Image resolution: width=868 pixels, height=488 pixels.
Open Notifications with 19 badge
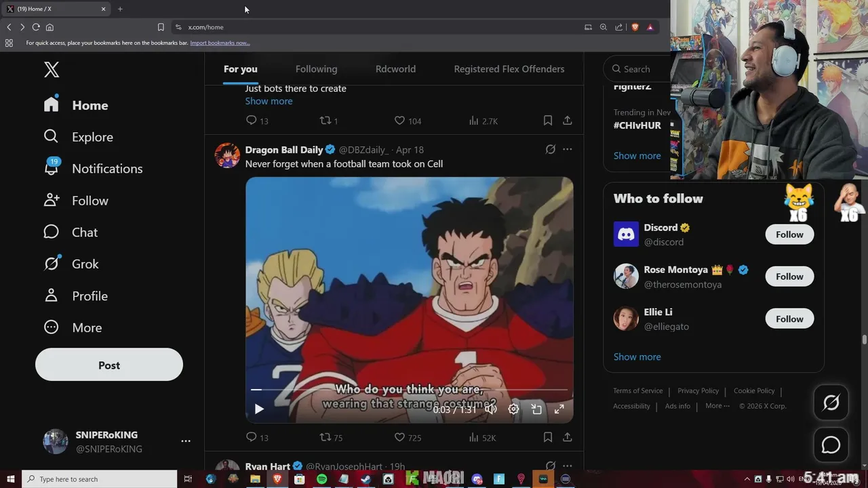pos(93,168)
